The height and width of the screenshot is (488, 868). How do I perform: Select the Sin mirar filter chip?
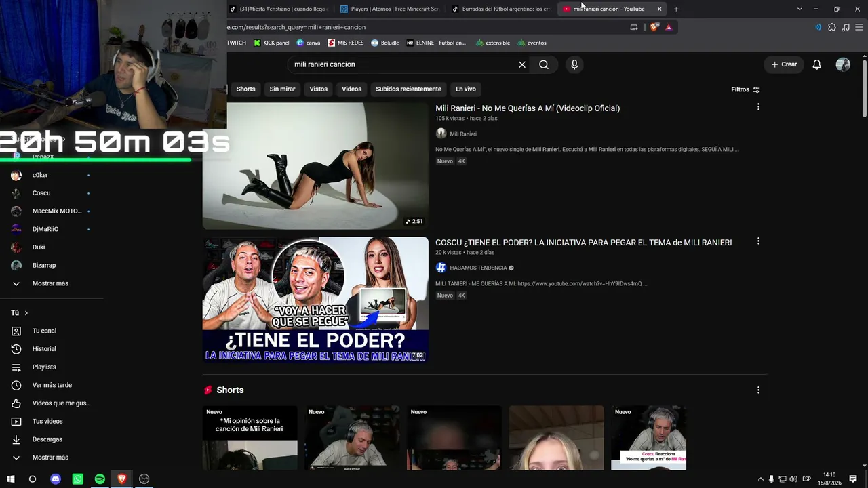click(282, 89)
